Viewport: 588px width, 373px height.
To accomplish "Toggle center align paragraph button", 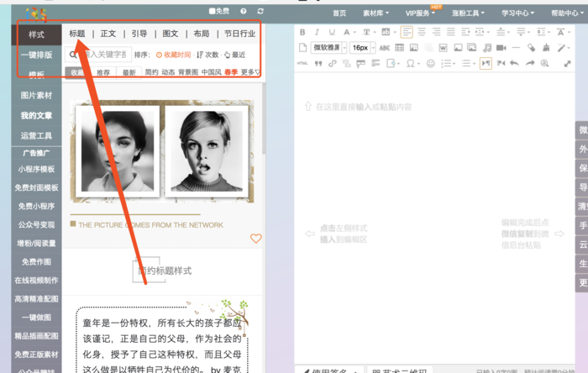I will 422,32.
